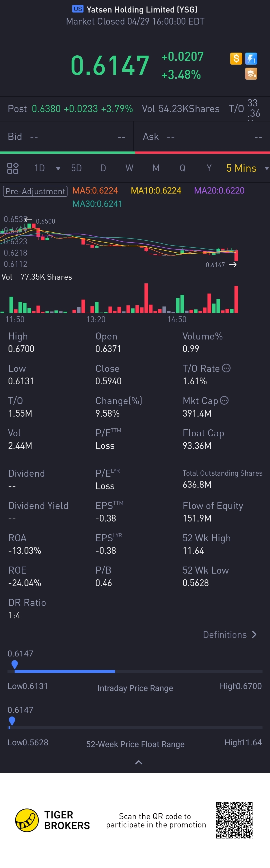Expand the 5 Mins interval dropdown

click(267, 168)
